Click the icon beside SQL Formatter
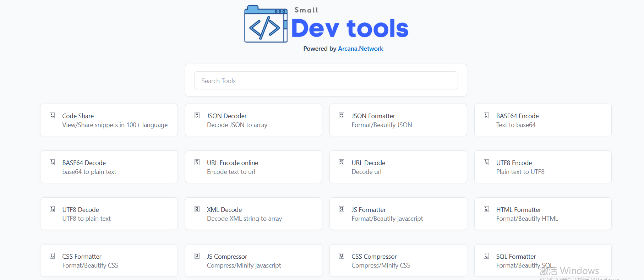Screen dimensions: 644x280 486,256
